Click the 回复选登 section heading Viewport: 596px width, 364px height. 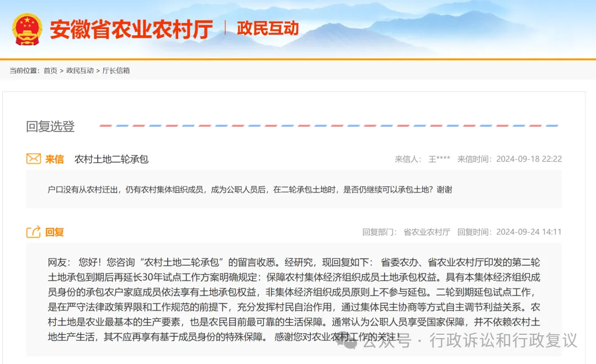tap(50, 126)
